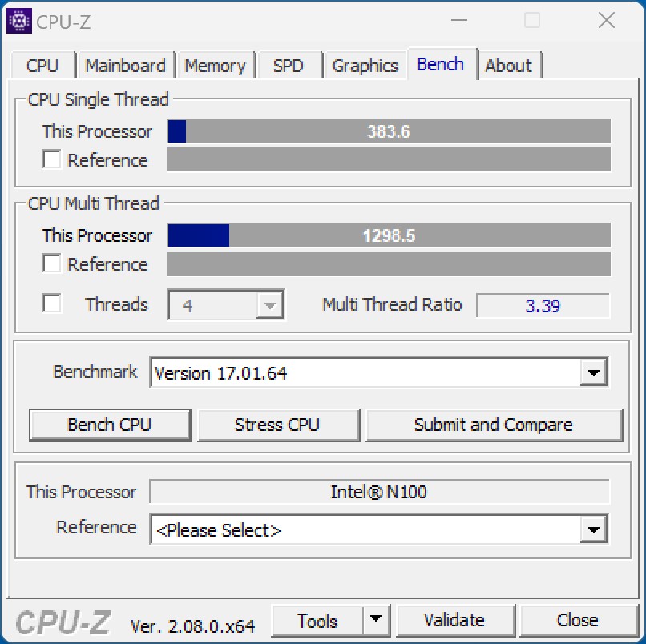Switch to the CPU tab
This screenshot has height=644, width=646.
tap(42, 66)
